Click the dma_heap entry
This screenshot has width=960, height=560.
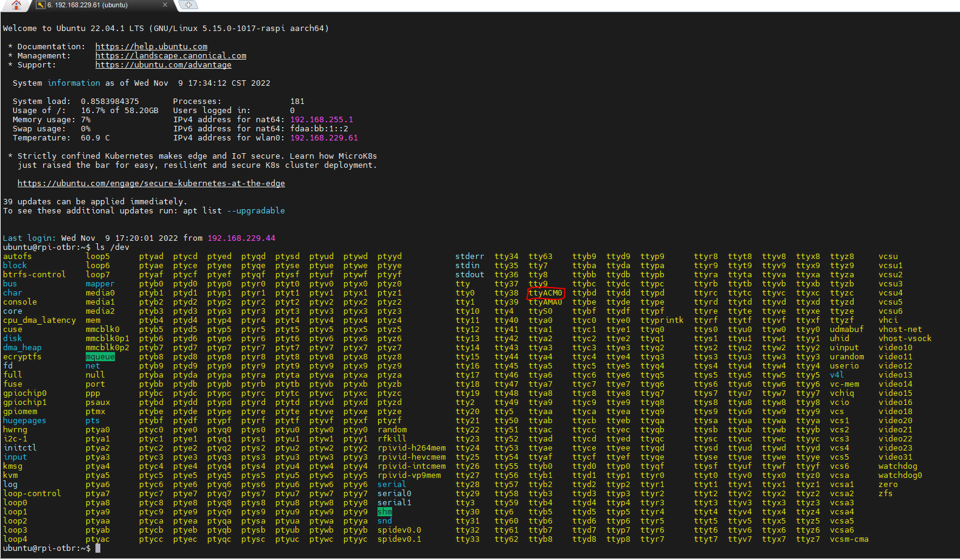22,348
